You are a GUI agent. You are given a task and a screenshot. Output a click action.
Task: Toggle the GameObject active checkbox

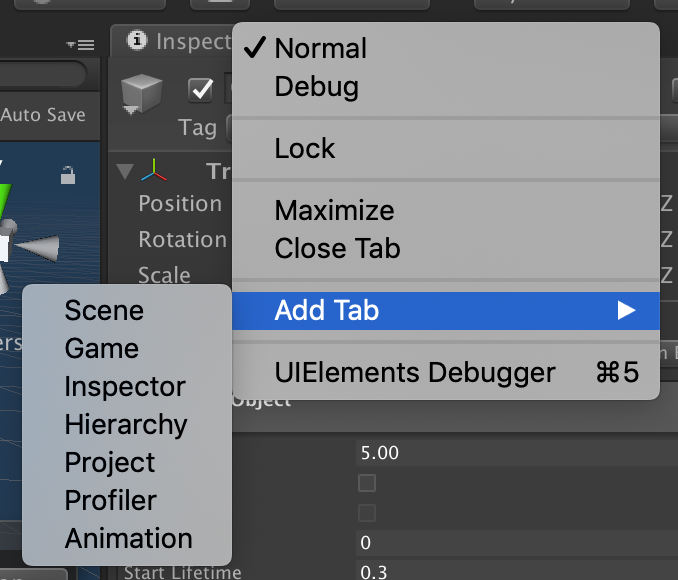tap(201, 90)
